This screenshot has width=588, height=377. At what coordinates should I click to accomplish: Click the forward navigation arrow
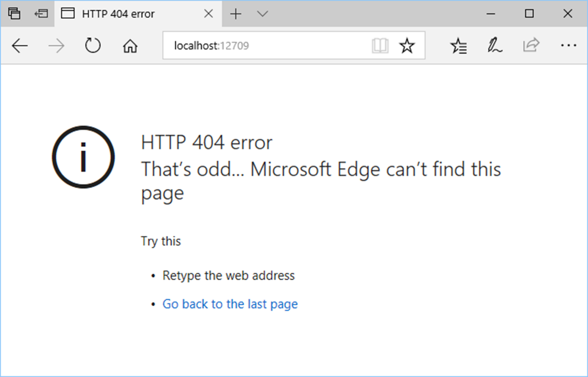(x=56, y=46)
